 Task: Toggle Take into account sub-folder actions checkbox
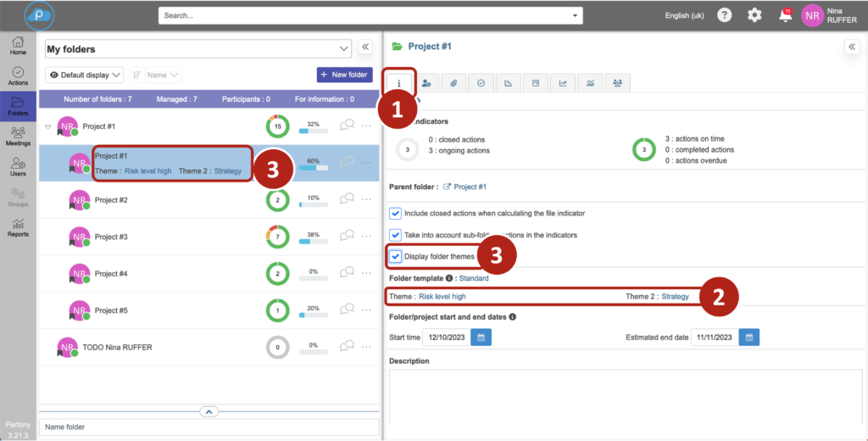395,235
